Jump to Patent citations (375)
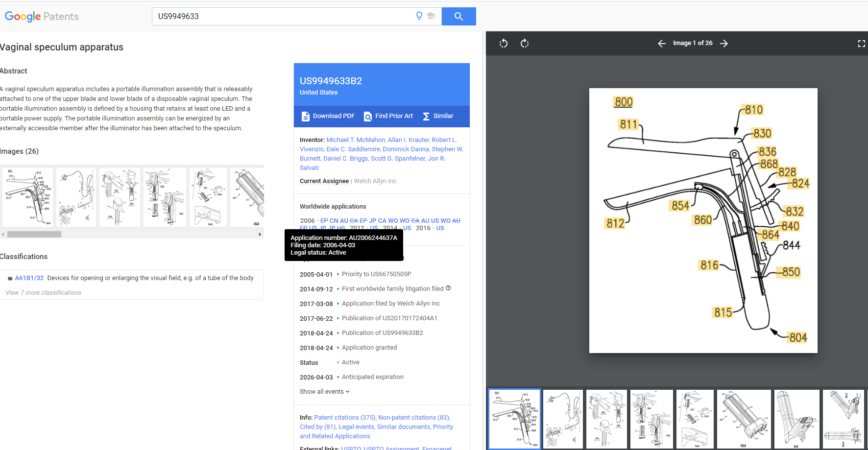This screenshot has width=868, height=450. [344, 418]
